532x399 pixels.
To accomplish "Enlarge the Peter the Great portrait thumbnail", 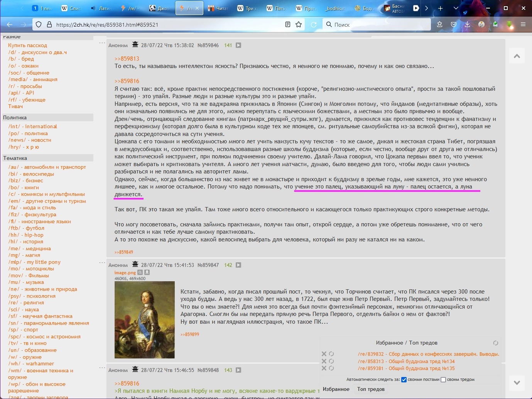I will tap(145, 320).
